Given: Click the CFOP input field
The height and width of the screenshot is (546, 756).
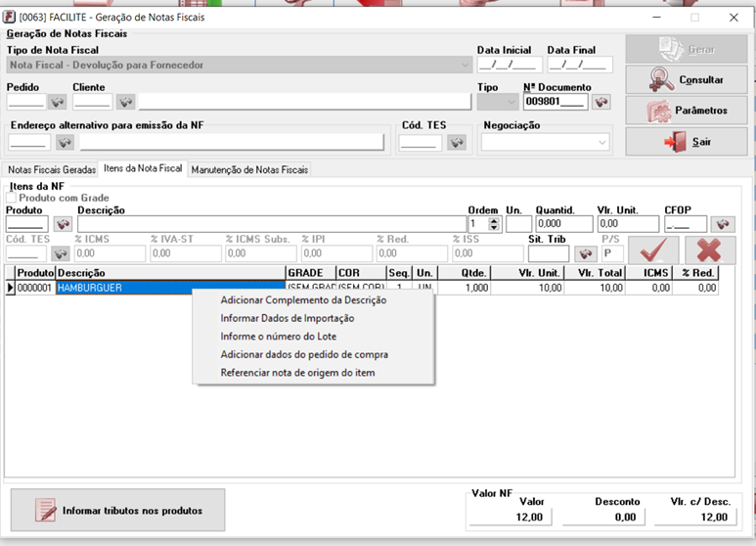Looking at the screenshot, I should [686, 224].
